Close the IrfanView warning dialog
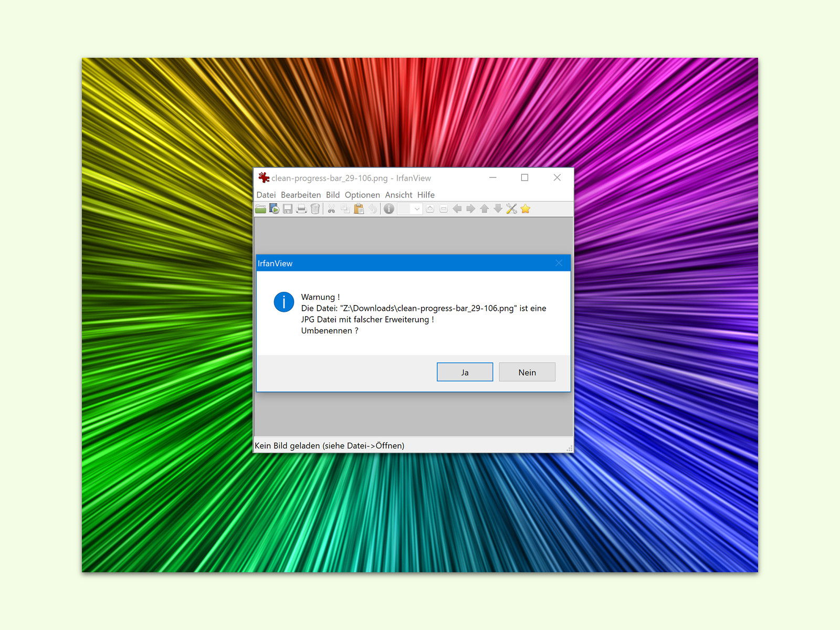 click(x=559, y=263)
